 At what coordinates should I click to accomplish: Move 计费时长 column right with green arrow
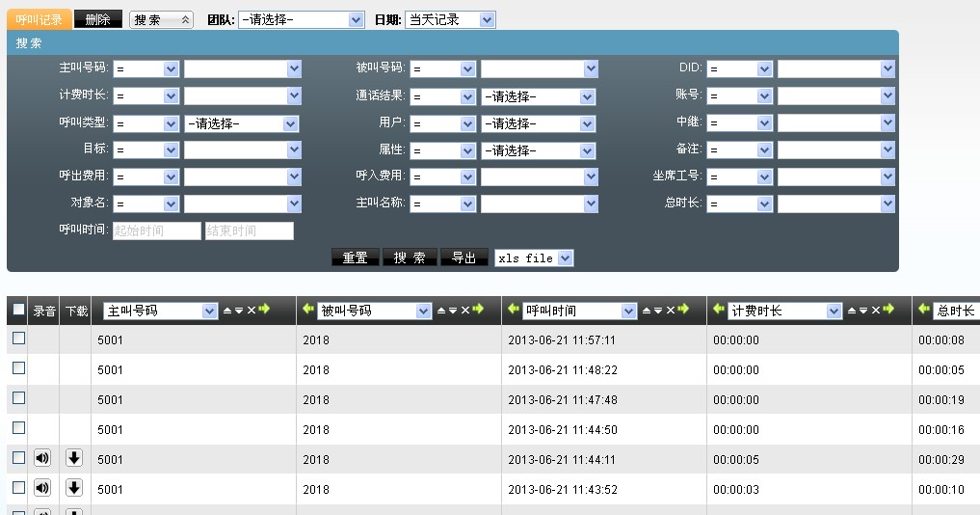pyautogui.click(x=888, y=310)
